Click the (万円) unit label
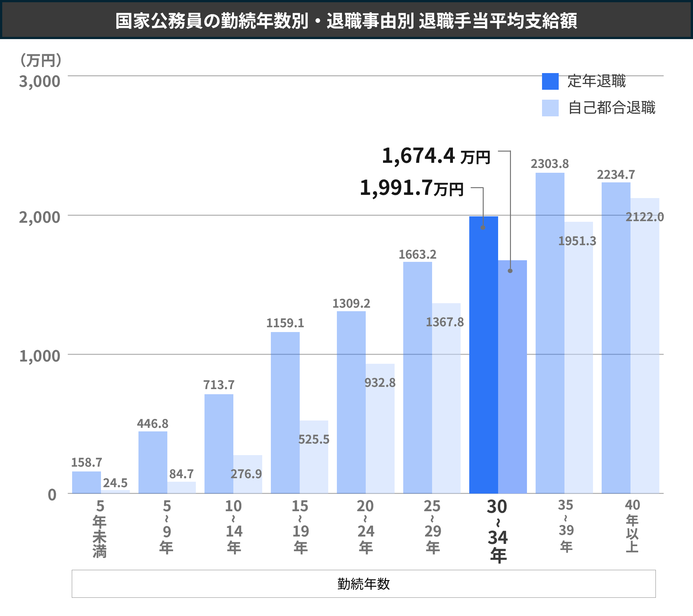The height and width of the screenshot is (616, 693). (41, 60)
